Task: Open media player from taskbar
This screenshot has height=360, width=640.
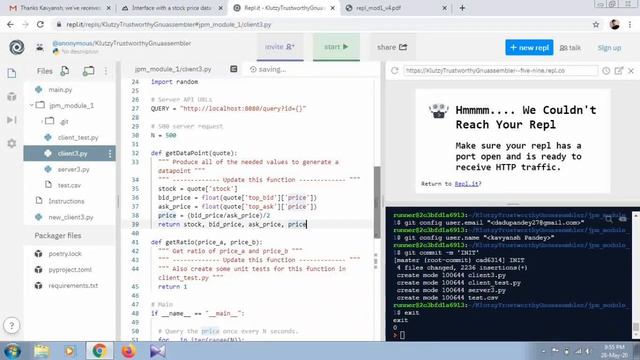Action: pos(69,351)
